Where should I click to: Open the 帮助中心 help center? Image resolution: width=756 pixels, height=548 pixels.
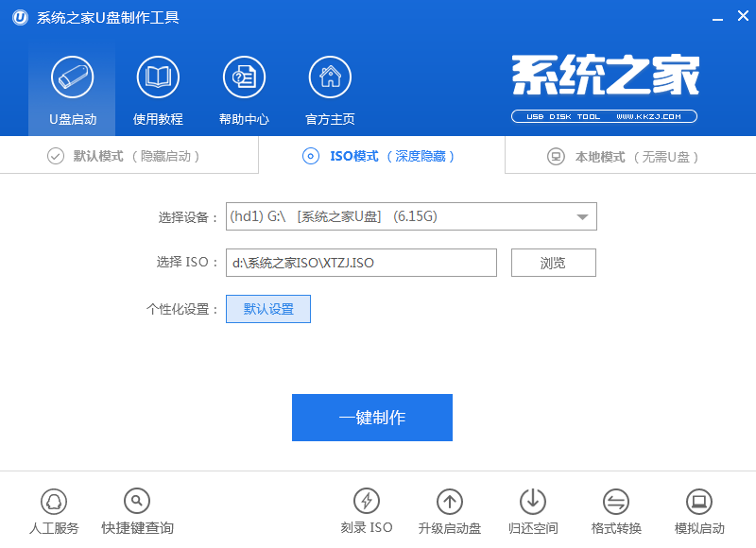point(243,88)
